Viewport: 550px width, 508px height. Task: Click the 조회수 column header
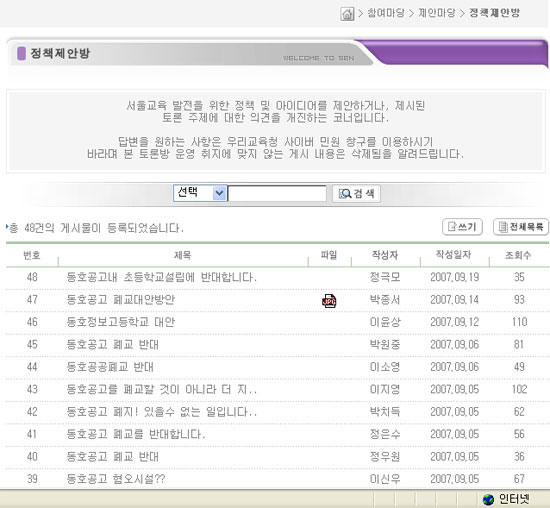pyautogui.click(x=518, y=255)
